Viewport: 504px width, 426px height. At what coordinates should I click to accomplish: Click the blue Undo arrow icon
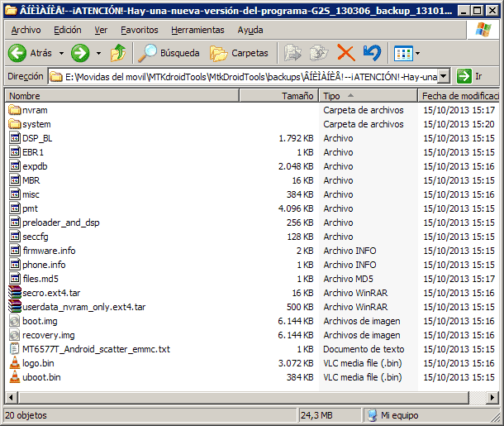pos(372,53)
